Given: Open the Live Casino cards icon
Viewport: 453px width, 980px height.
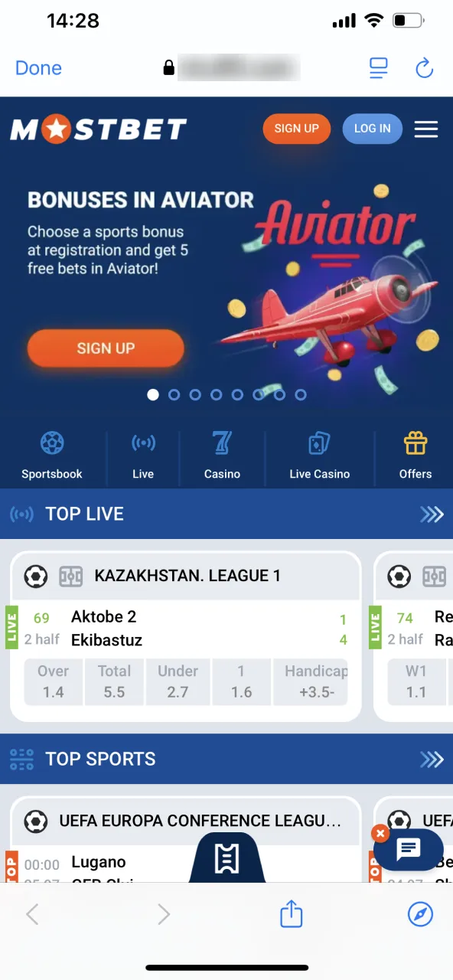Looking at the screenshot, I should coord(319,443).
